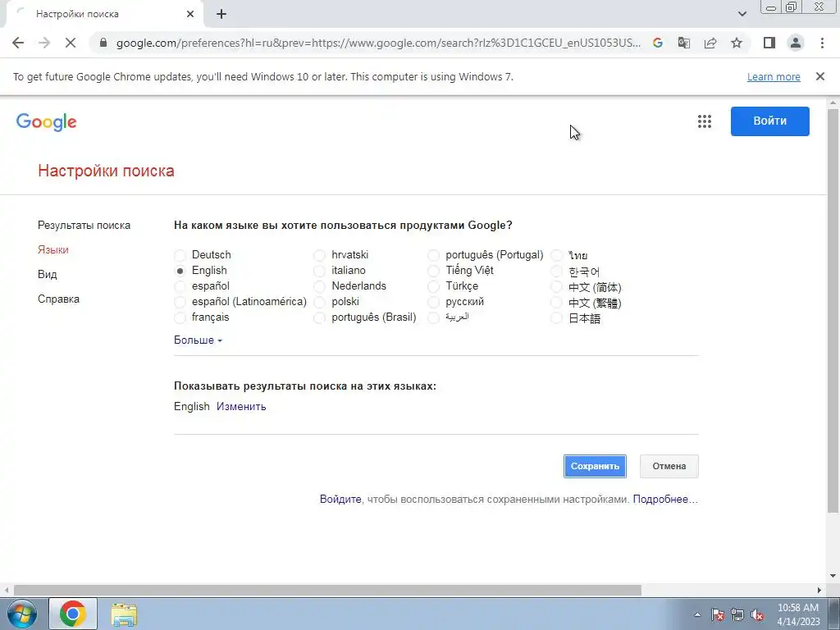The width and height of the screenshot is (840, 630).
Task: Select the español radio button
Action: click(180, 286)
